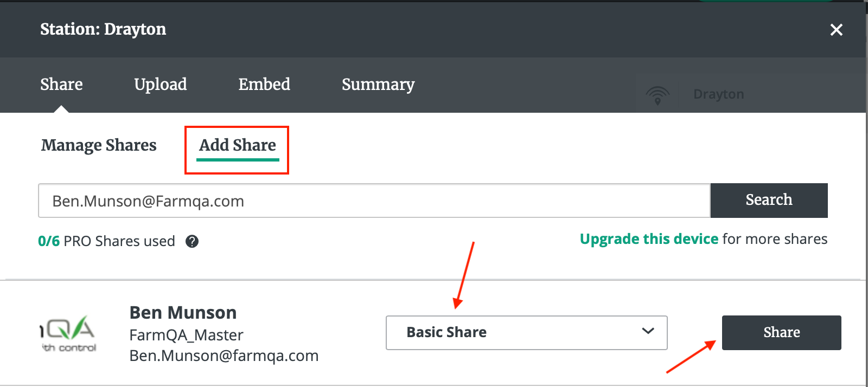Go to the Summary tab
Image resolution: width=868 pixels, height=387 pixels.
378,84
